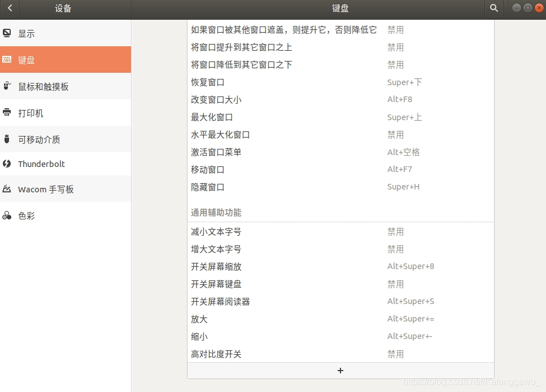This screenshot has height=392, width=546.
Task: Open the 色彩 settings panel
Action: click(65, 215)
